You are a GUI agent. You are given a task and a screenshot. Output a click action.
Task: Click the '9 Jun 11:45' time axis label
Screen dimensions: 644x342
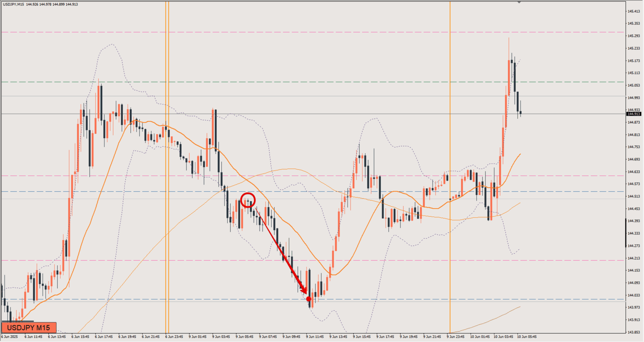315,337
